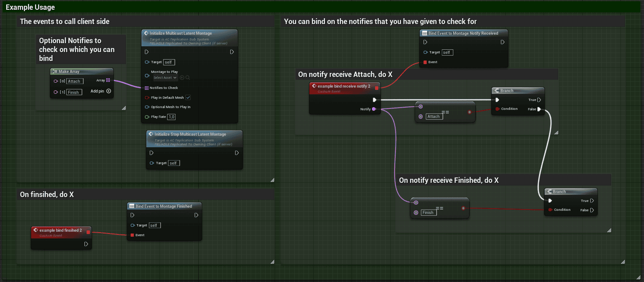The width and height of the screenshot is (644, 282).
Task: Click the delegate pin of example bind receive notify 2
Action: click(376, 88)
